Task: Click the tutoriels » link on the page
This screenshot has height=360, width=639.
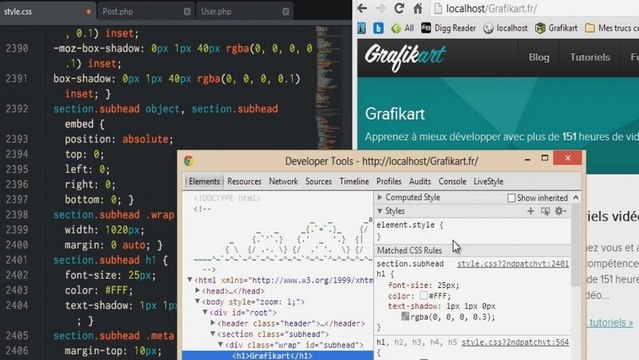Action: [x=610, y=322]
